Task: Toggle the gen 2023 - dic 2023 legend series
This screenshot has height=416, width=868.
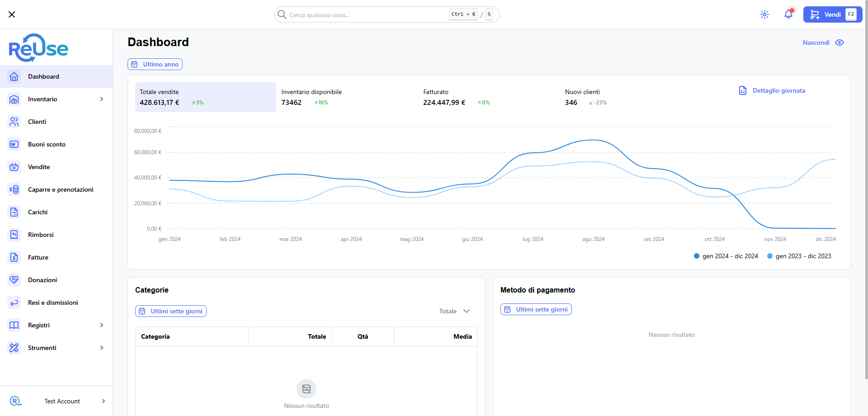Action: point(799,256)
